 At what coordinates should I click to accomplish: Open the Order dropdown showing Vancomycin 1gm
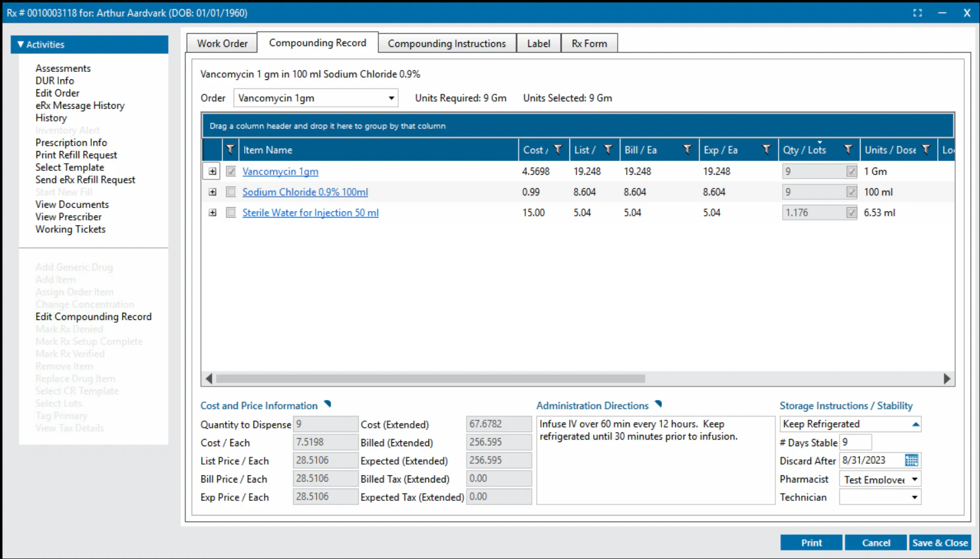(x=389, y=98)
